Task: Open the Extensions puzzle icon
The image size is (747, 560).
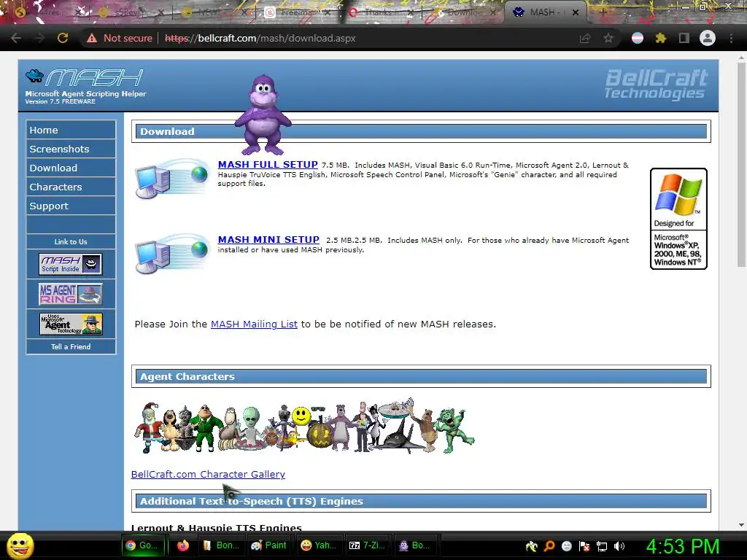Action: click(660, 38)
